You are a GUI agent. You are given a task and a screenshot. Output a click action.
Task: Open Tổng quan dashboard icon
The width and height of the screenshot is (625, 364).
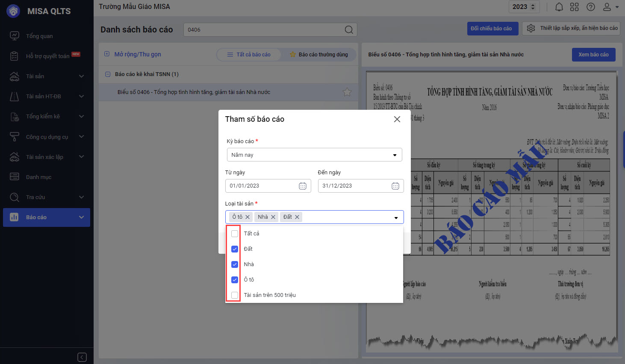click(x=15, y=36)
